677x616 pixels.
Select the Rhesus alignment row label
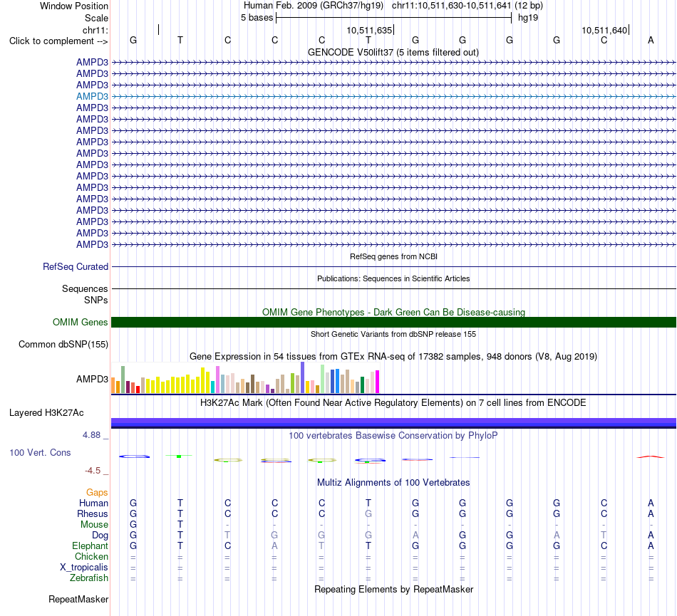(93, 513)
